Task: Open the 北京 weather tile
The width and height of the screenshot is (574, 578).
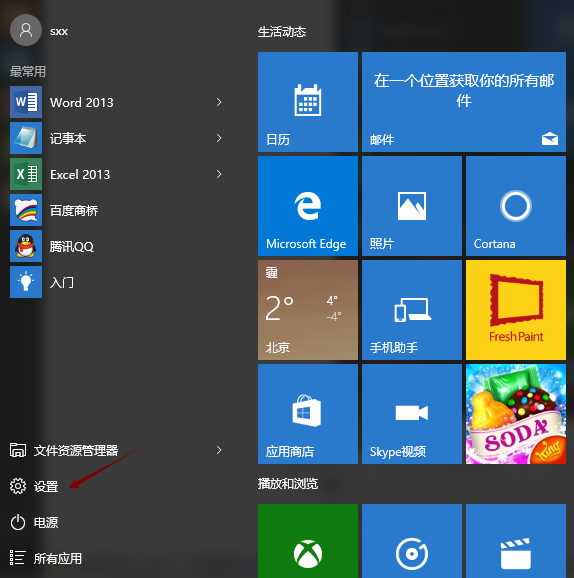Action: pyautogui.click(x=308, y=310)
